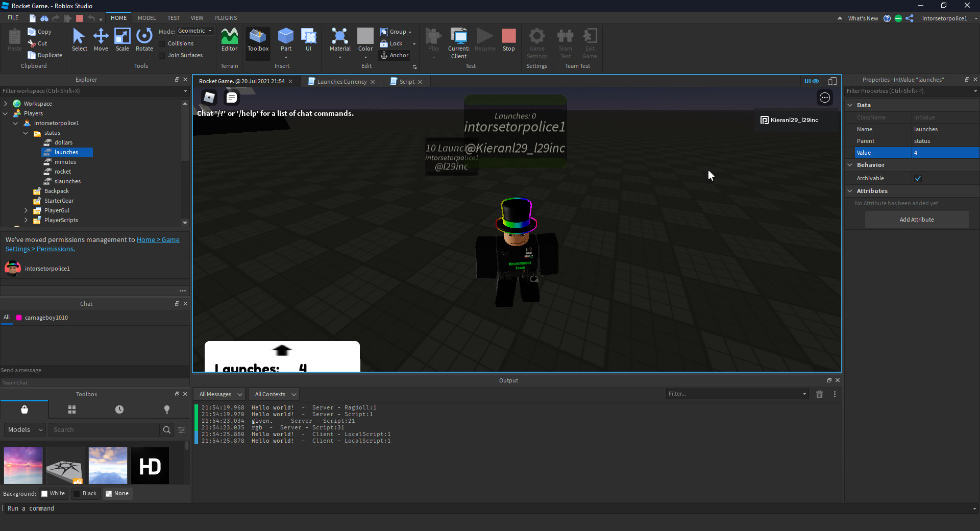Select the Select tool in ribbon

pyautogui.click(x=79, y=40)
